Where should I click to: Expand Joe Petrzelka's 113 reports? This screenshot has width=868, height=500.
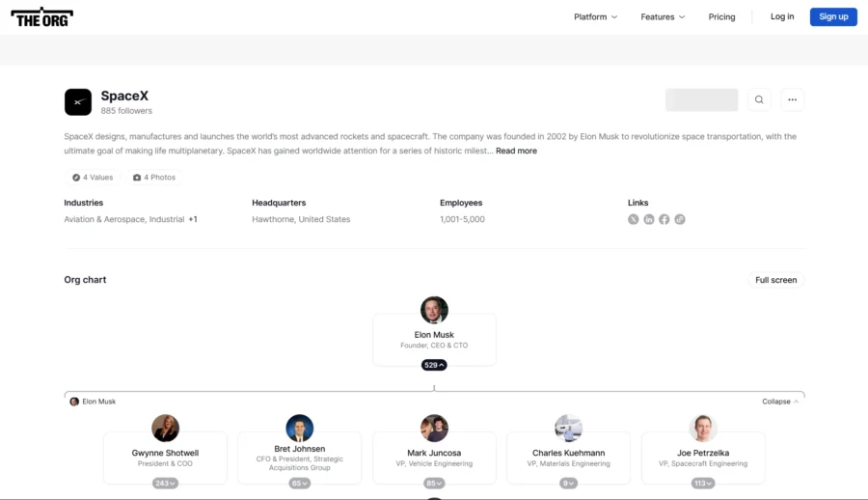coord(703,484)
